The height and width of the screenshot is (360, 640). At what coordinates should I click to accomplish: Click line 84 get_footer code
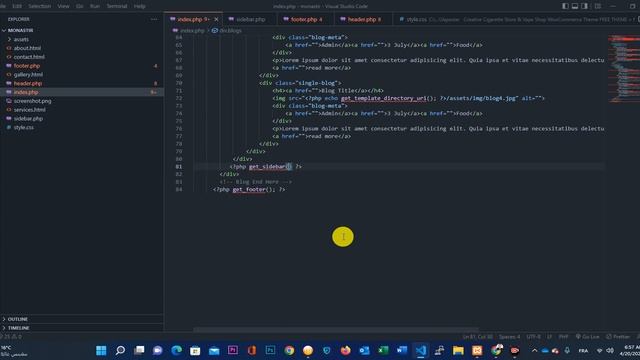point(249,189)
